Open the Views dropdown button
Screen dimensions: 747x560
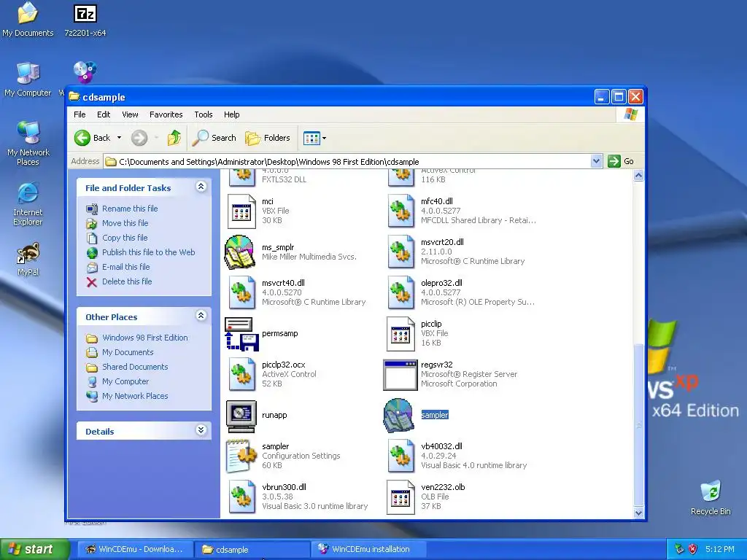point(315,138)
